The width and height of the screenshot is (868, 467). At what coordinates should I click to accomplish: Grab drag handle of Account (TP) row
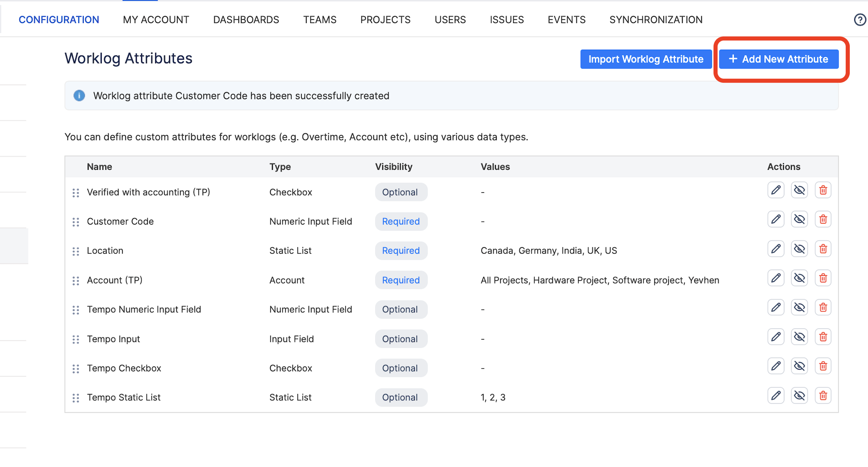(76, 281)
